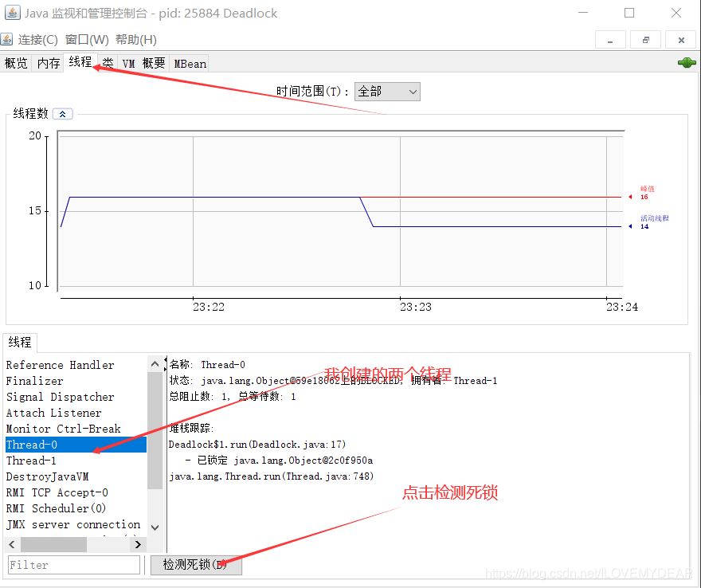Image resolution: width=701 pixels, height=588 pixels.
Task: Click the 已锁定 java.lang.Object line
Action: (x=280, y=461)
